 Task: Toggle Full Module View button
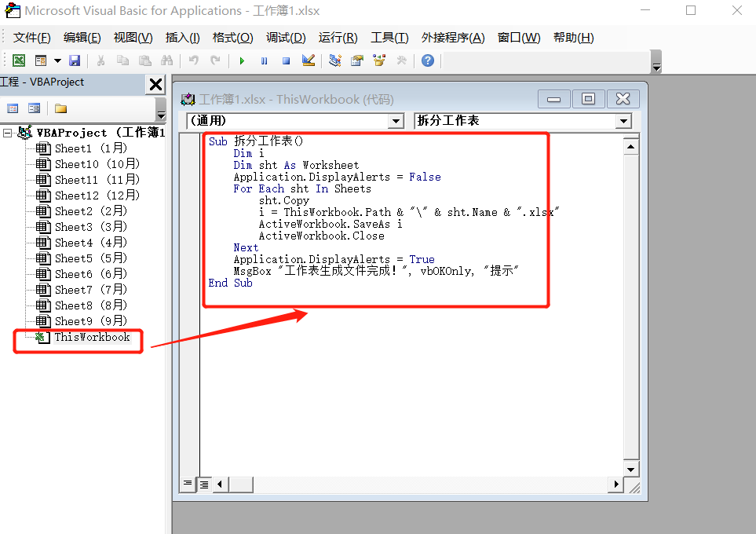tap(204, 485)
